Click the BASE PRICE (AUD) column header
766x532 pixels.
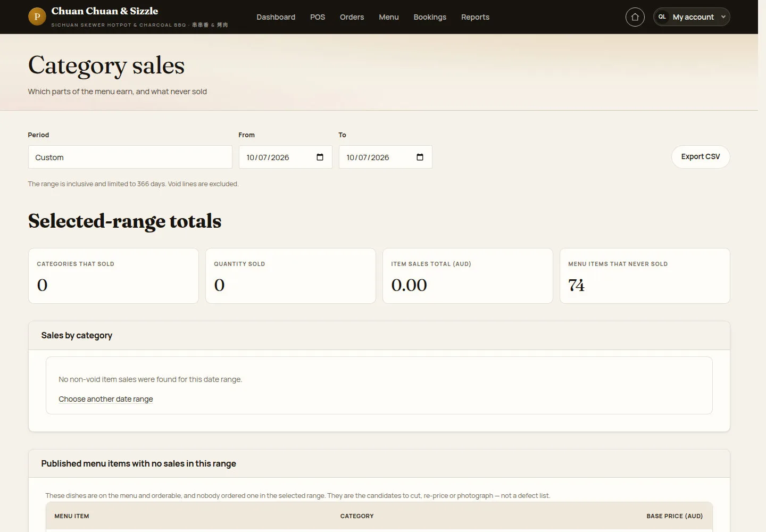675,516
